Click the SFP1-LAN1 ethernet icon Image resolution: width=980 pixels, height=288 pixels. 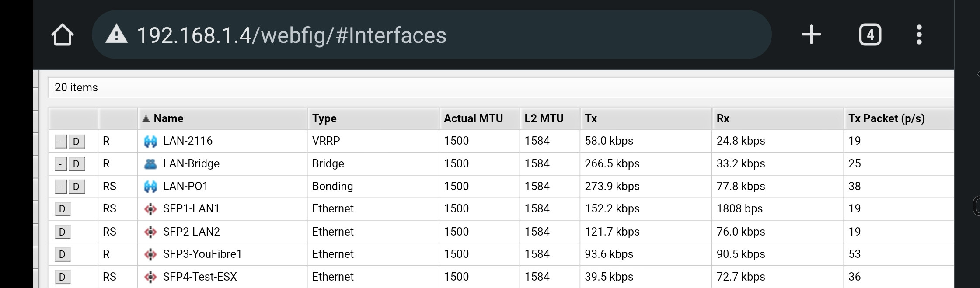150,209
